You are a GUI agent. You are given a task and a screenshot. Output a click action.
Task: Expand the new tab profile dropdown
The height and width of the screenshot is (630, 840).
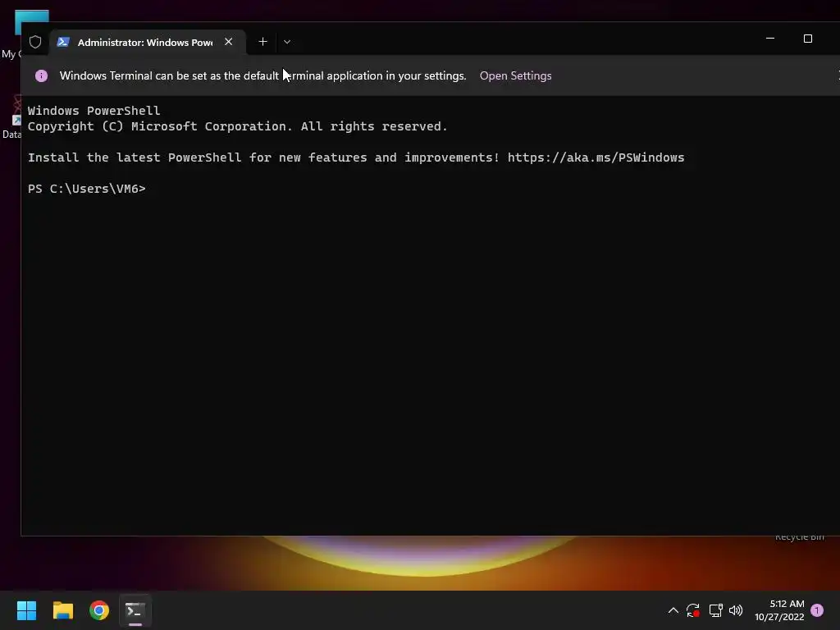287,42
